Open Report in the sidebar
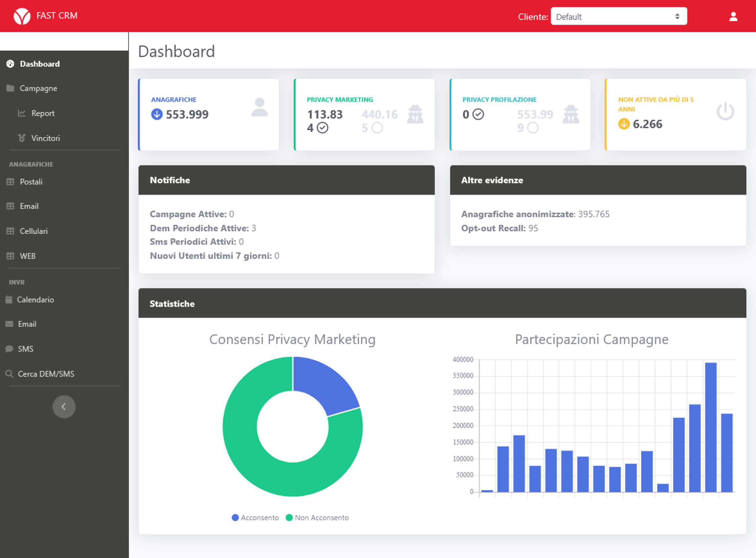The width and height of the screenshot is (756, 558). tap(43, 113)
